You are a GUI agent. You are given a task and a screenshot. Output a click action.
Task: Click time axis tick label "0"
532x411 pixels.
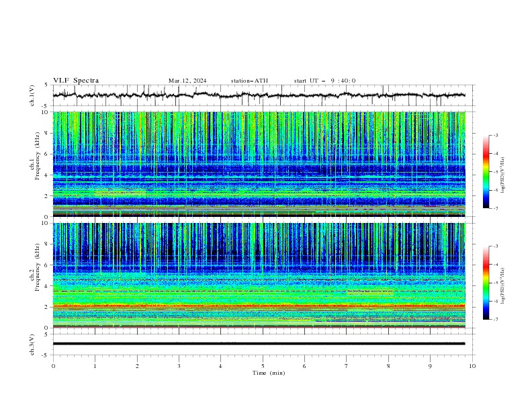click(53, 366)
